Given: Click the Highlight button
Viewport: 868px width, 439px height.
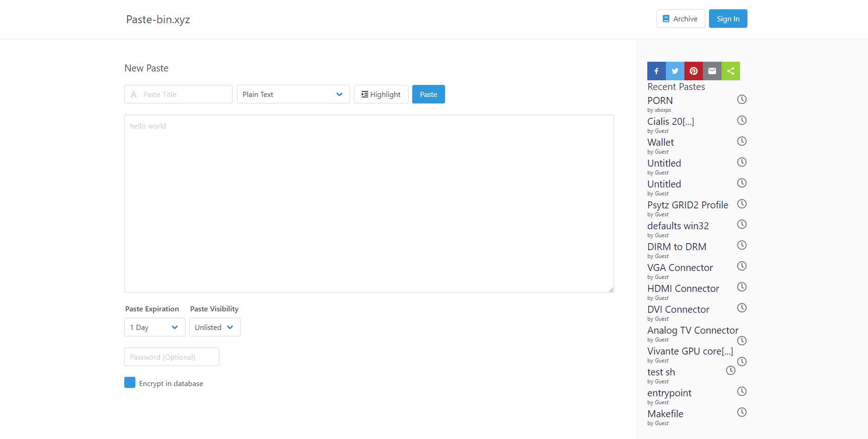Looking at the screenshot, I should (381, 94).
